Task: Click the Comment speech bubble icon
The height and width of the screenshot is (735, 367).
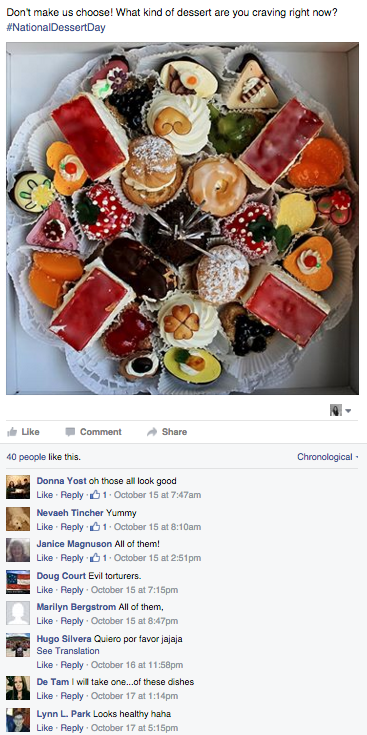Action: pos(70,432)
